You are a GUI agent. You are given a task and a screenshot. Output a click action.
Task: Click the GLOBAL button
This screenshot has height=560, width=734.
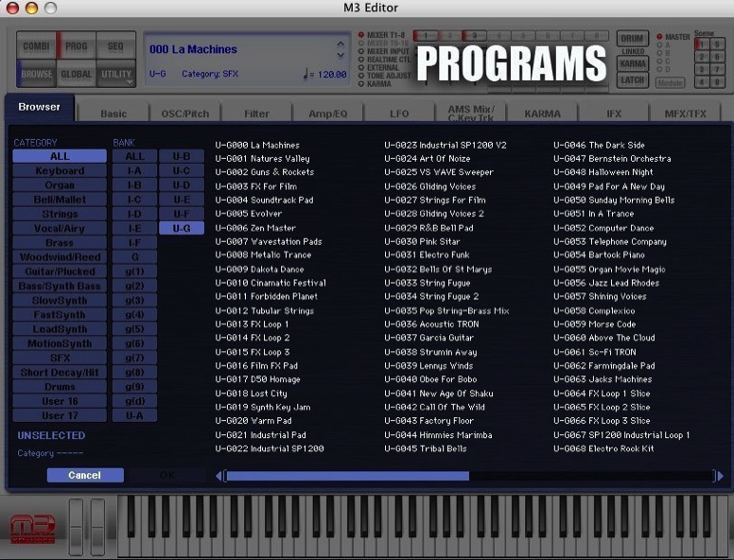coord(77,74)
